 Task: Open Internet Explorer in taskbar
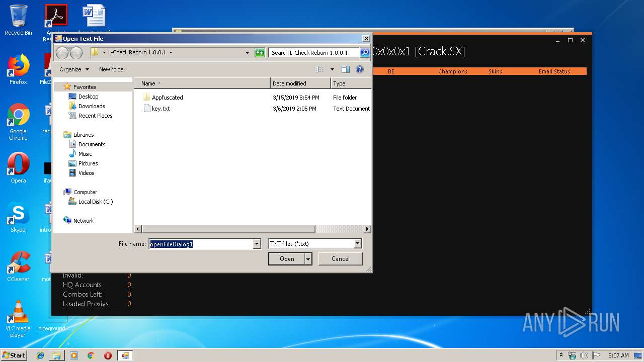[40, 355]
